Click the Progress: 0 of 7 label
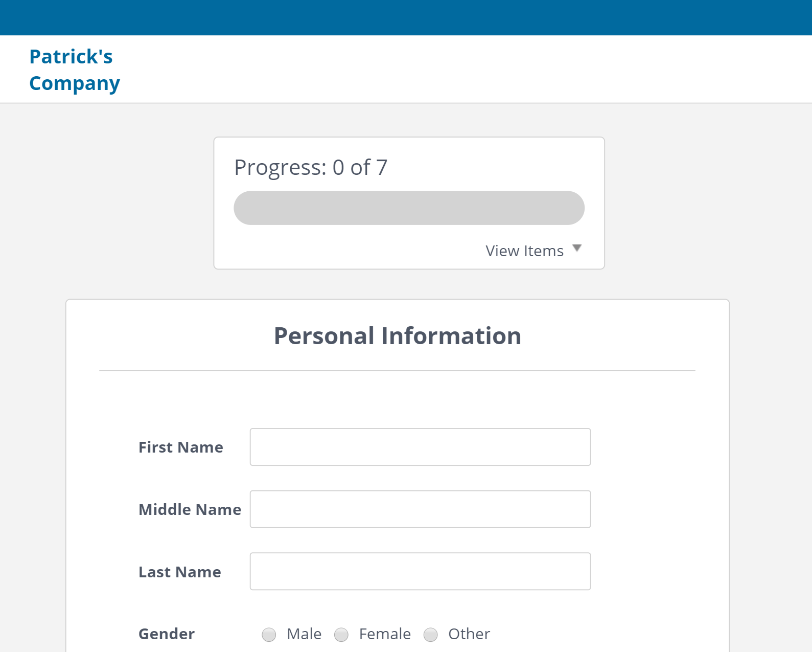Image resolution: width=812 pixels, height=652 pixels. tap(310, 167)
